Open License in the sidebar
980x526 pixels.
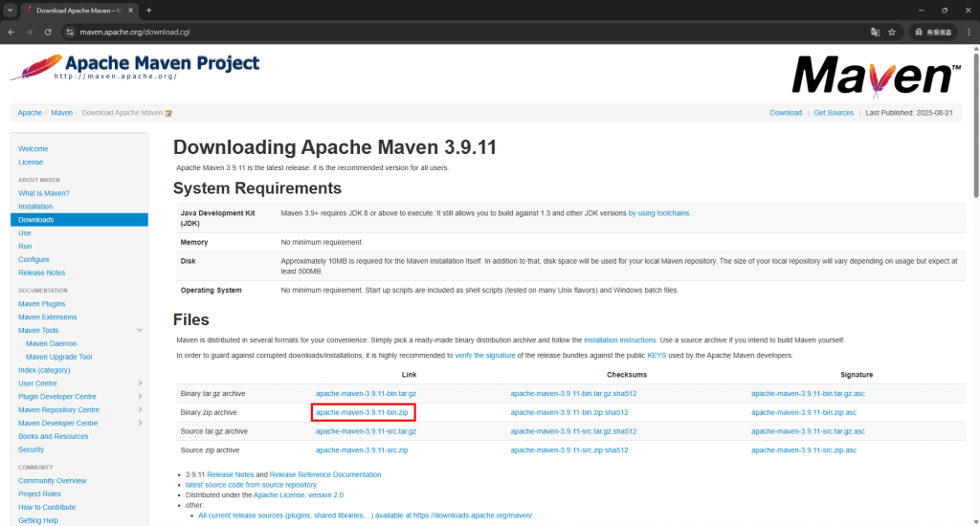coord(31,162)
